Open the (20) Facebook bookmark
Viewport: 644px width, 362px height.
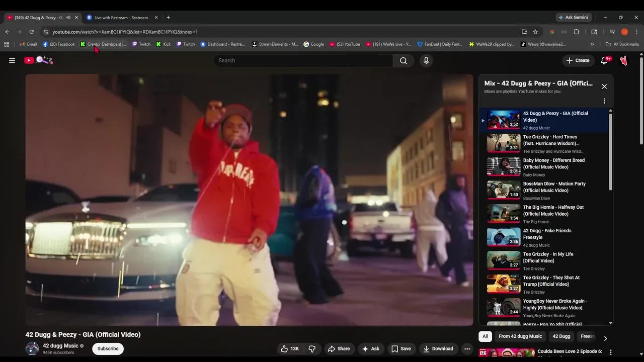(x=59, y=44)
